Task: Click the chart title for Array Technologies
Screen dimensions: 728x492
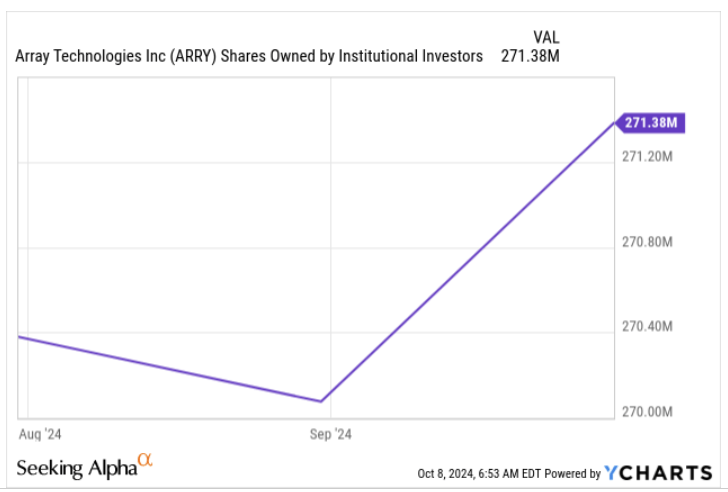Action: coord(249,55)
